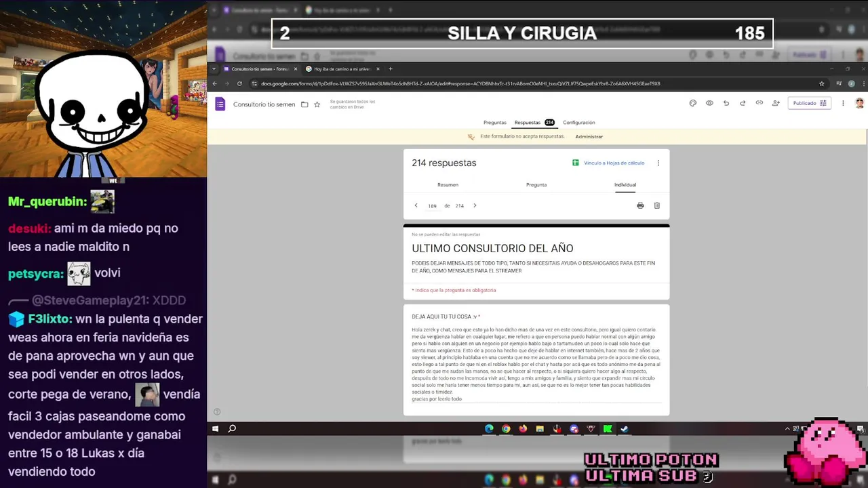Click Administrar in the yellow banner
The width and height of the screenshot is (868, 488).
pos(589,136)
